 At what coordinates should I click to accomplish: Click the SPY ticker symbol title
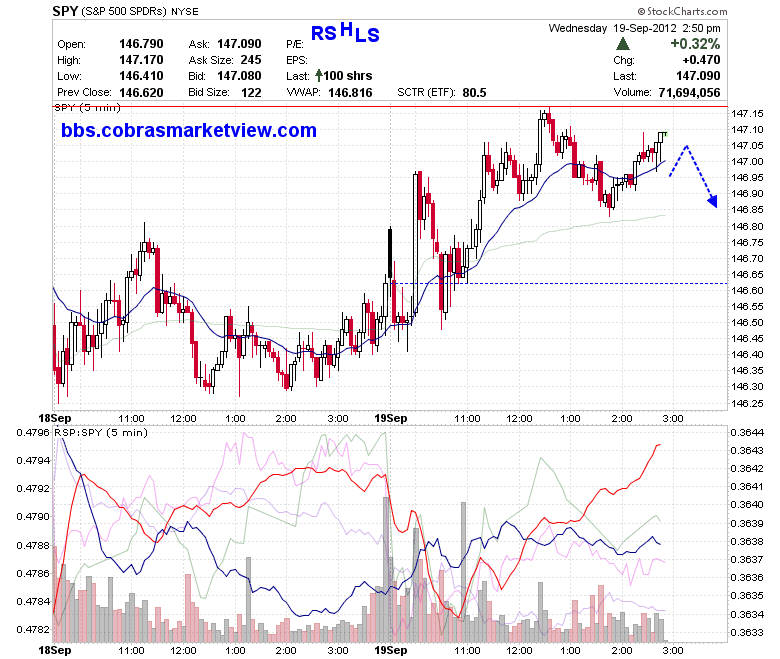coord(65,11)
